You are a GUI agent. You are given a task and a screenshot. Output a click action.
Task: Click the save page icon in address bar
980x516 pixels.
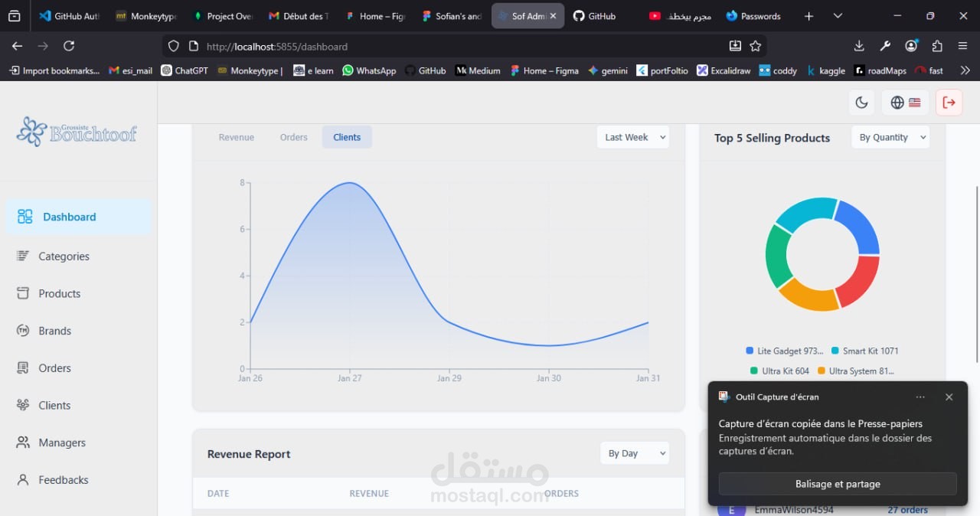point(735,46)
